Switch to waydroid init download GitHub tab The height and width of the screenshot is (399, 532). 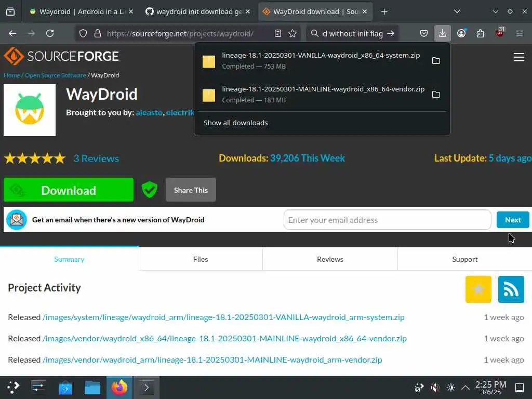click(x=198, y=12)
